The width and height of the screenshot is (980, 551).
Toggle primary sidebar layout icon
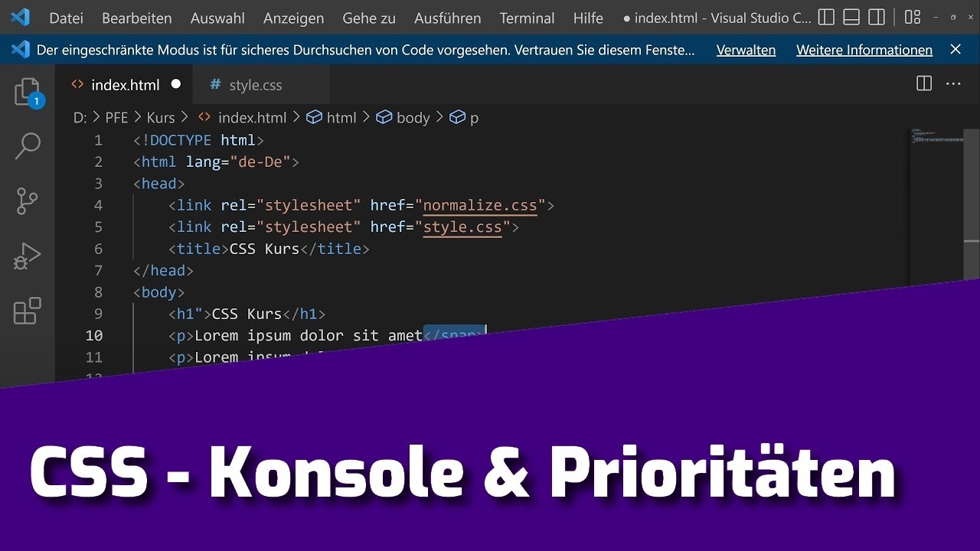(826, 17)
